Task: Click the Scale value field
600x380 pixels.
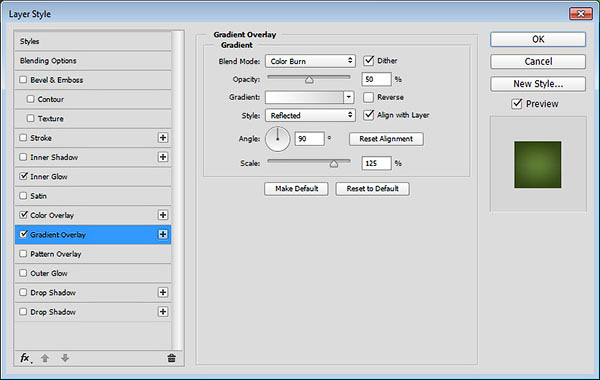Action: point(377,163)
